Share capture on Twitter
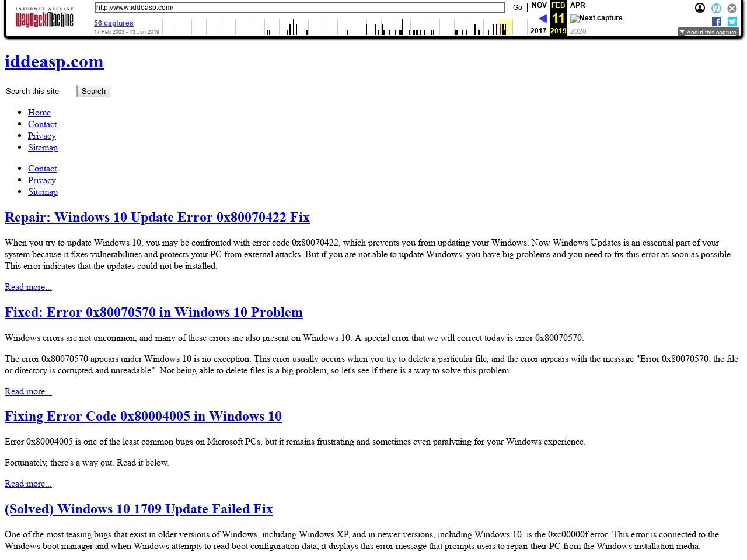The width and height of the screenshot is (747, 560). [732, 22]
